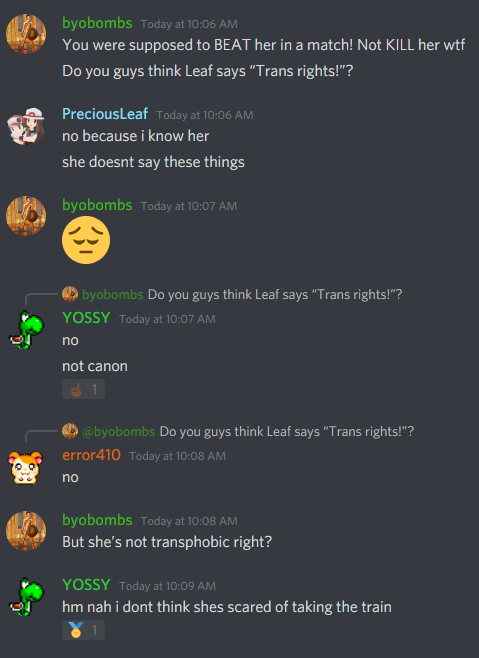Click error410's hamster avatar

pos(26,467)
